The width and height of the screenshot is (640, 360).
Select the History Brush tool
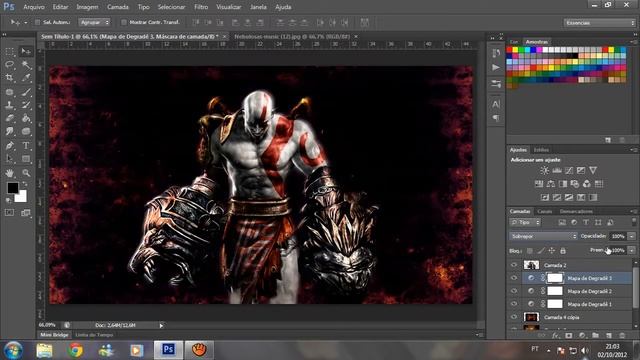click(26, 105)
